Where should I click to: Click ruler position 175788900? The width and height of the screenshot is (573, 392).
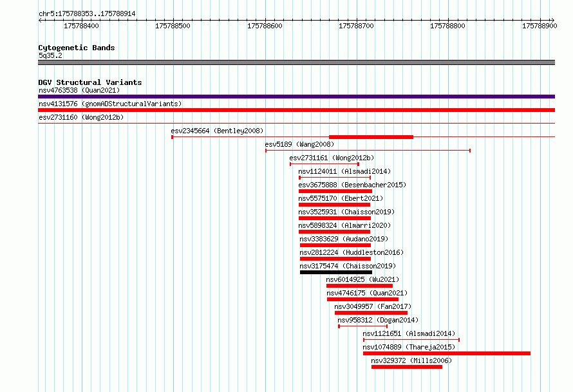[540, 26]
